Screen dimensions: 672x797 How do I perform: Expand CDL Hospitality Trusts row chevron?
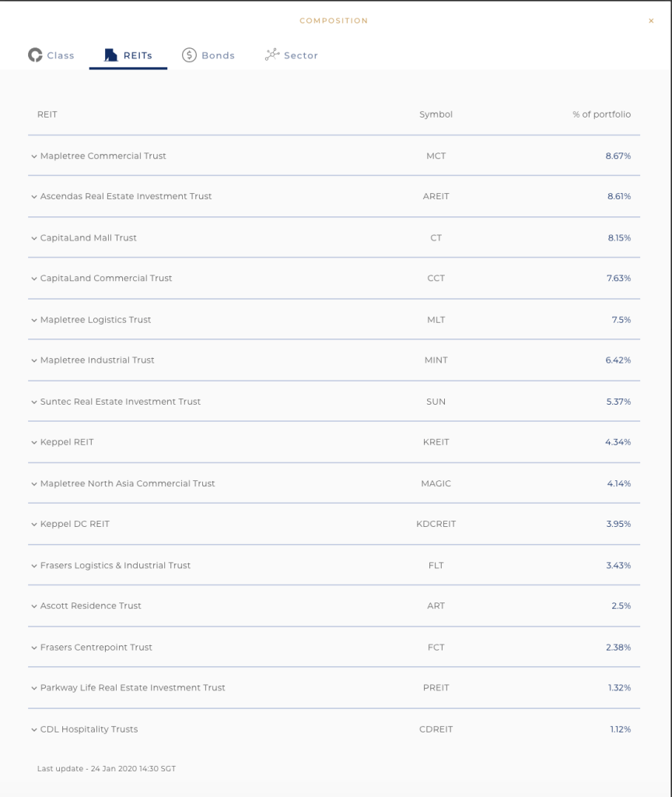(34, 730)
